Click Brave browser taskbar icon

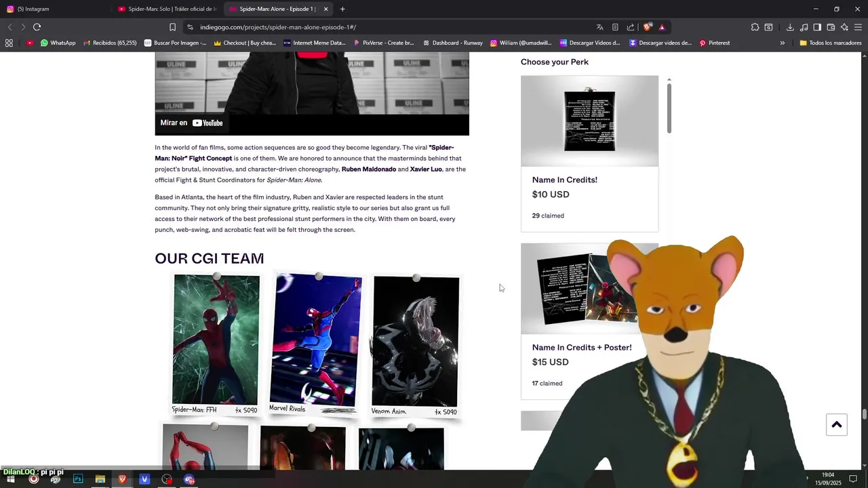pyautogui.click(x=122, y=479)
